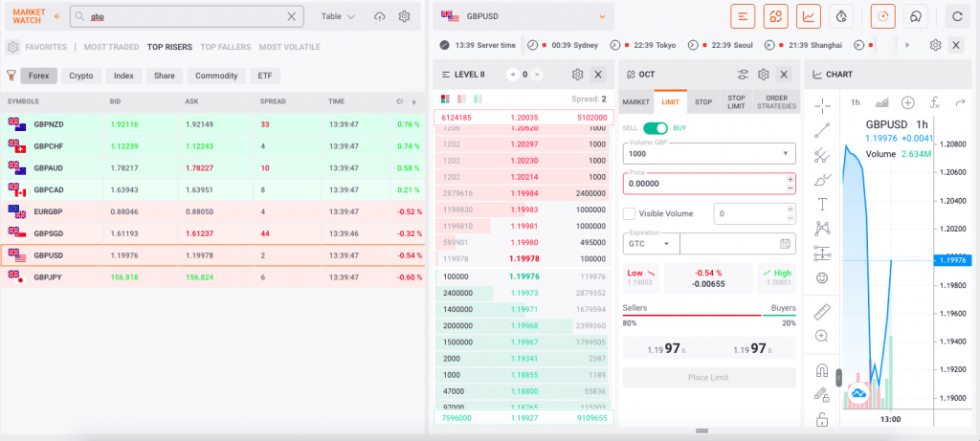Click the compare add-symbol plus icon
Image resolution: width=980 pixels, height=441 pixels.
coord(907,102)
